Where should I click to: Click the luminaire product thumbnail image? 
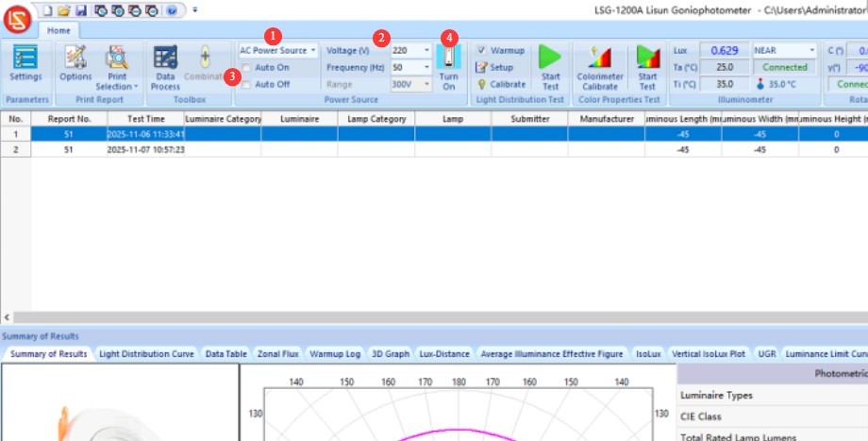[x=120, y=404]
